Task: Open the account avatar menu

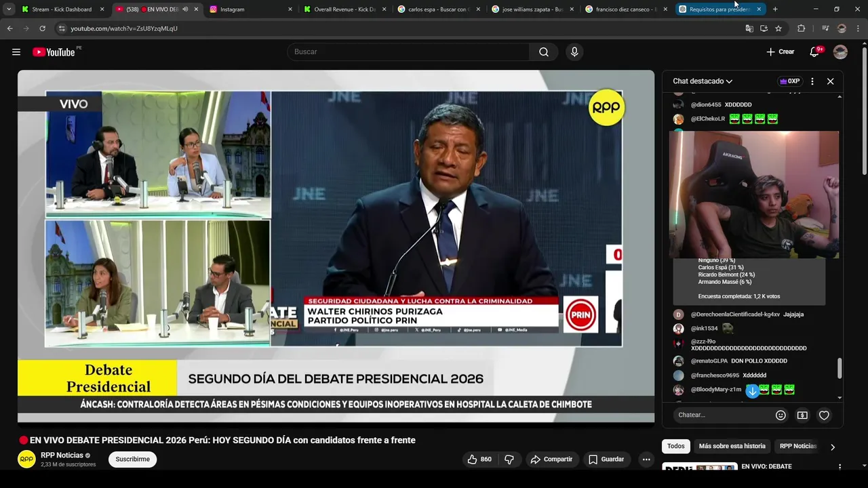Action: 840,52
